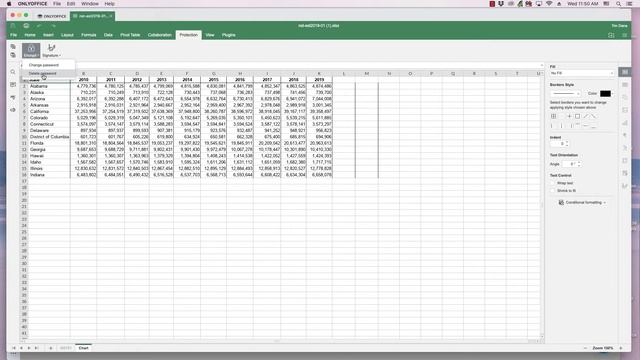
Task: Apply diagonal up border icon
Action: pos(585,116)
